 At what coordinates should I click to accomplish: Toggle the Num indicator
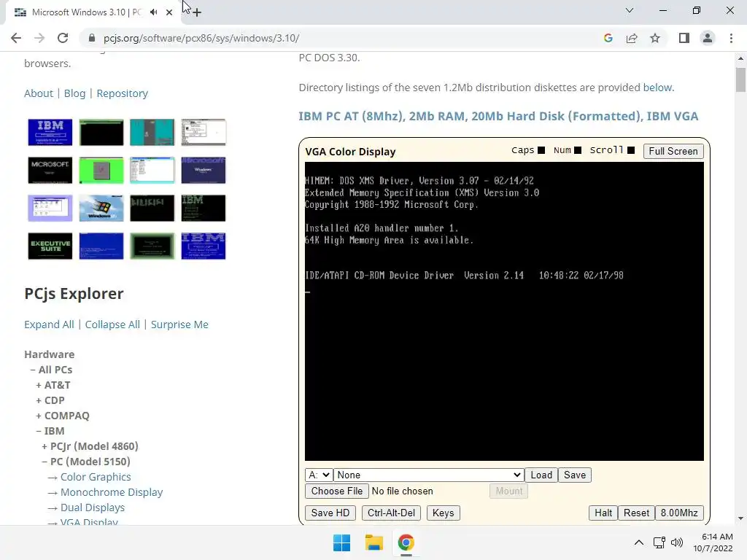pos(578,150)
